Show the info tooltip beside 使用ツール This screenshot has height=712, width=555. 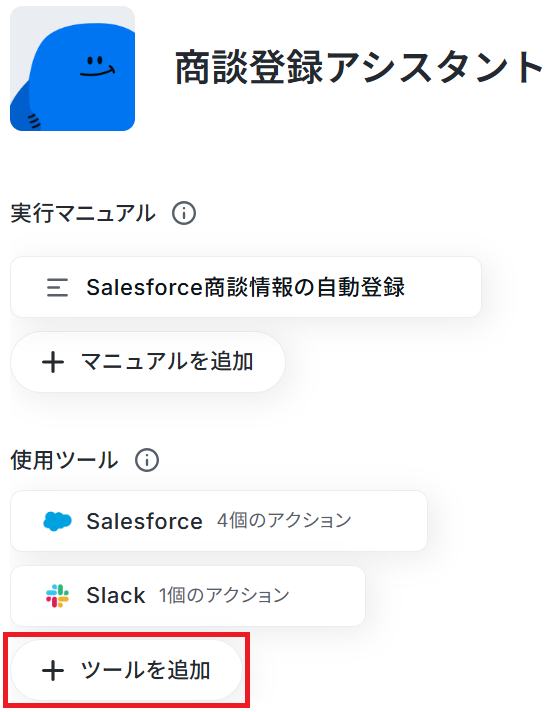point(147,460)
